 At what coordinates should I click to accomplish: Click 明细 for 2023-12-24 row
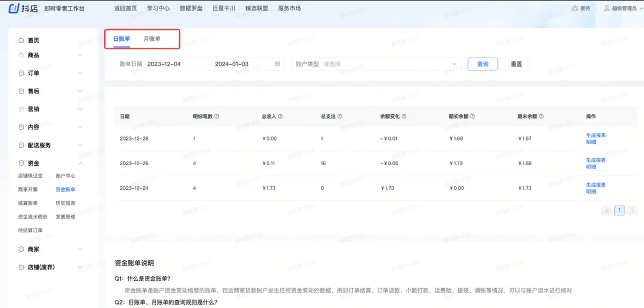pos(591,191)
